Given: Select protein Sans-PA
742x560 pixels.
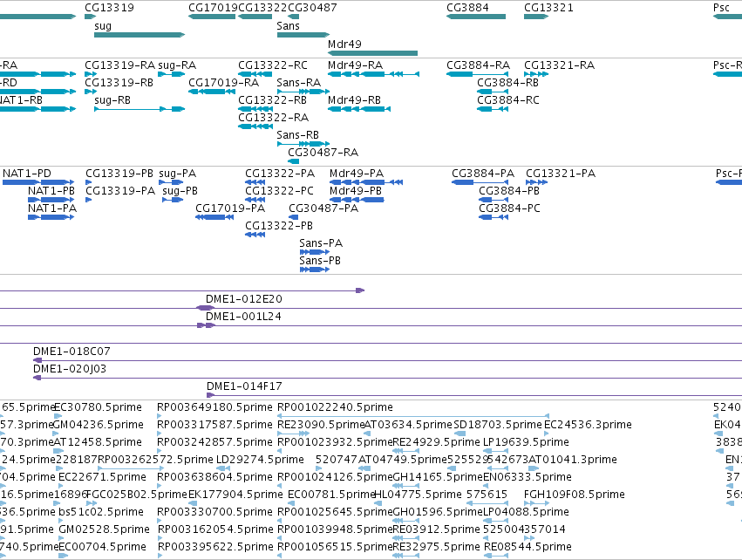Looking at the screenshot, I should click(x=315, y=252).
